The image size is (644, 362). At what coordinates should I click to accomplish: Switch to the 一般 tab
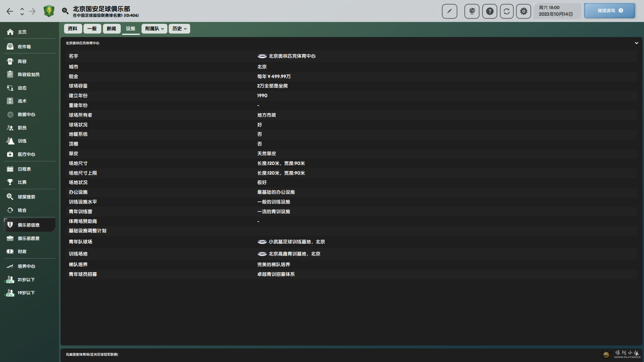[92, 28]
